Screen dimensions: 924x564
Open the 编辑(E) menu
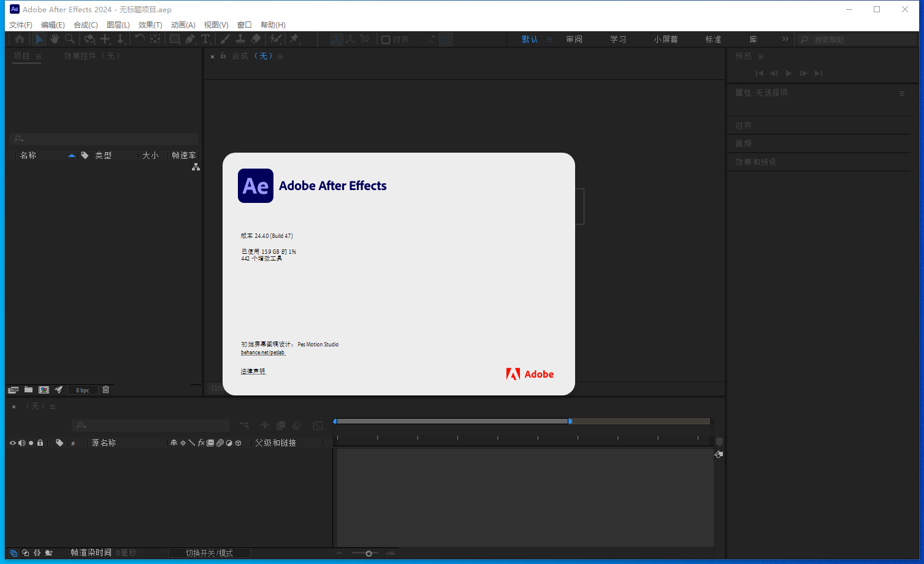(53, 25)
